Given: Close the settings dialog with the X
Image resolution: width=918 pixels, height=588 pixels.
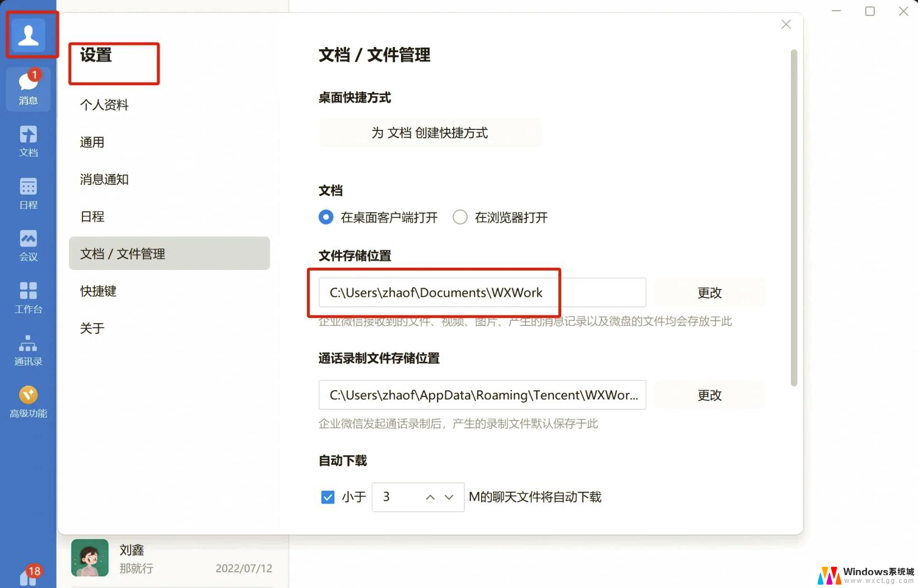Looking at the screenshot, I should coord(786,24).
